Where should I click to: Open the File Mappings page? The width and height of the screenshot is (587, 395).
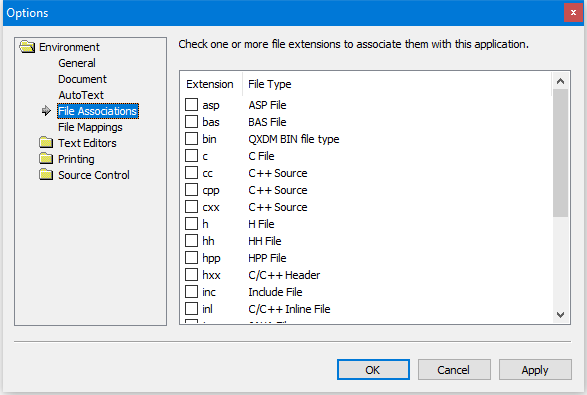[x=90, y=127]
